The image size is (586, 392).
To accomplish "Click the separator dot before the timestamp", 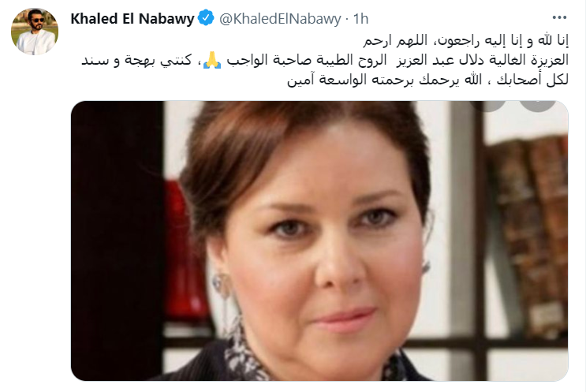I will [347, 19].
